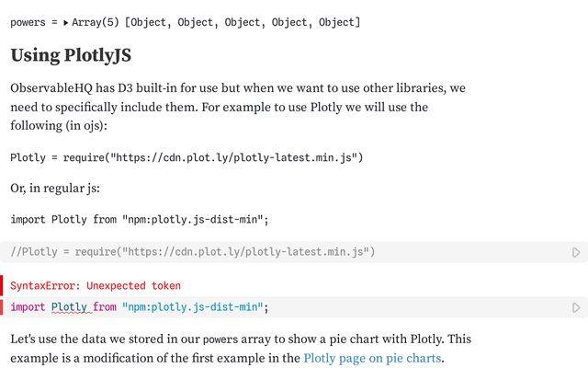Expand the powers Array(5) disclosure triangle
Image resolution: width=588 pixels, height=368 pixels.
click(x=65, y=23)
